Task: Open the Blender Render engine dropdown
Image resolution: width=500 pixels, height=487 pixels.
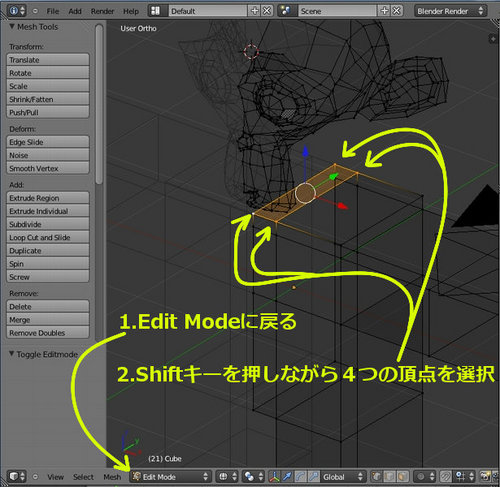Action: [x=450, y=11]
